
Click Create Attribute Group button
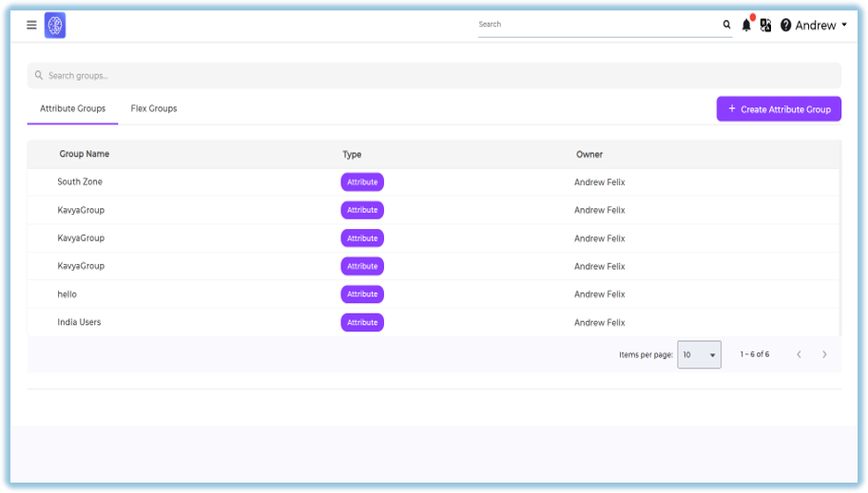(x=779, y=109)
